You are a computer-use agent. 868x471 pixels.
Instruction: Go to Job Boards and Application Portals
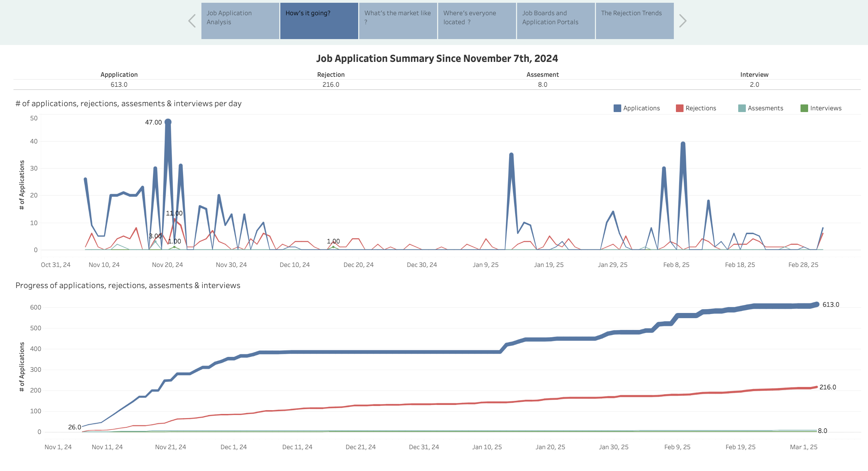[x=556, y=21]
